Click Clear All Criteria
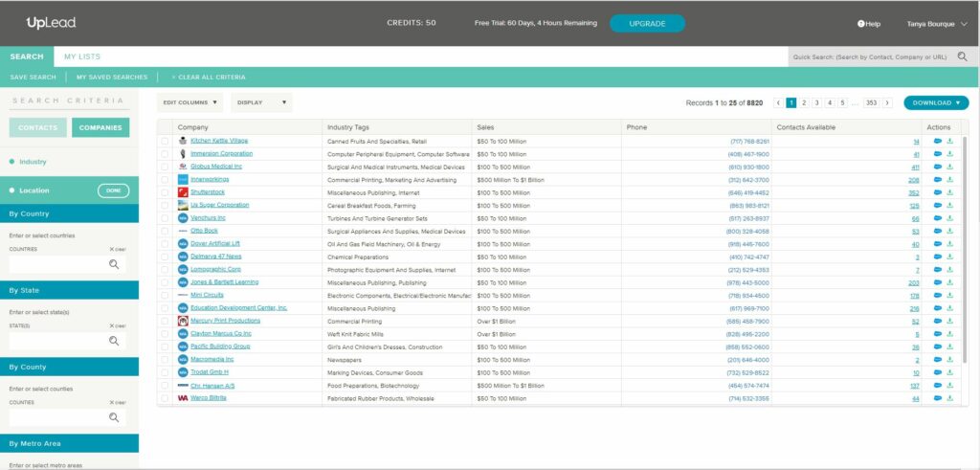 [x=208, y=78]
